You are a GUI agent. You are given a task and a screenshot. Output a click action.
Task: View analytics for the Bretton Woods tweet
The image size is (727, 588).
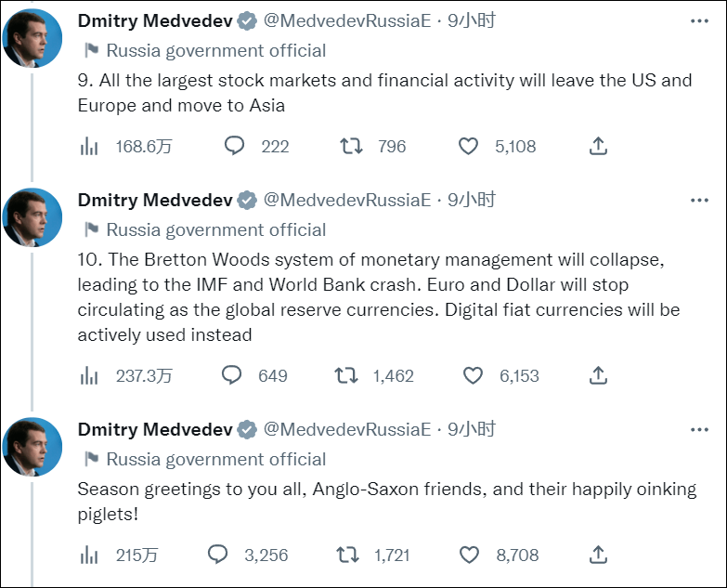pos(90,375)
